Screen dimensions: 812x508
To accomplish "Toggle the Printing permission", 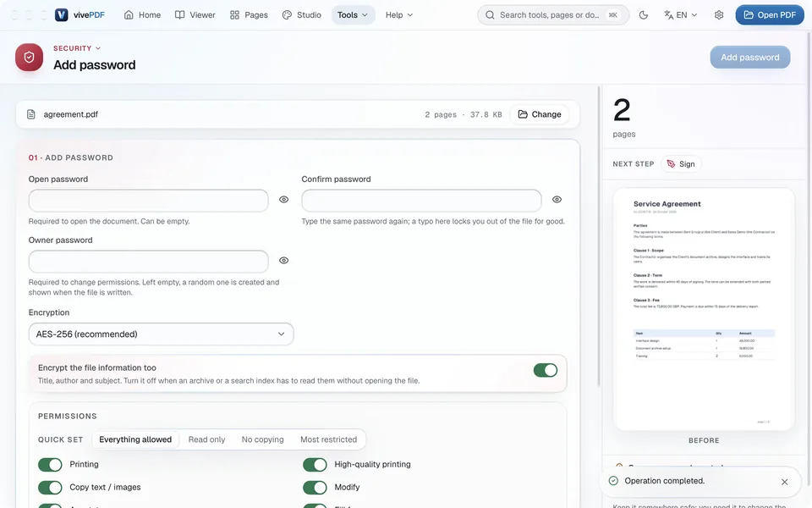I will coord(50,465).
